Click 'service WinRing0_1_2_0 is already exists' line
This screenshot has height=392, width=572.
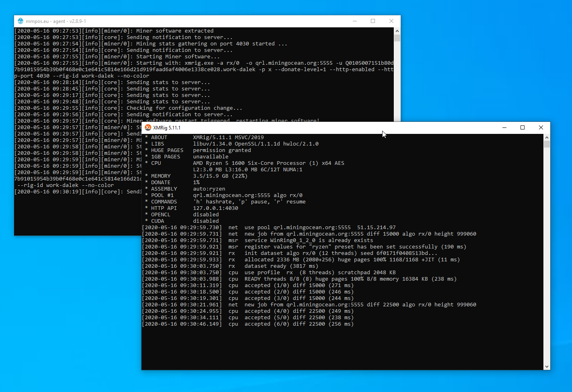[257, 240]
